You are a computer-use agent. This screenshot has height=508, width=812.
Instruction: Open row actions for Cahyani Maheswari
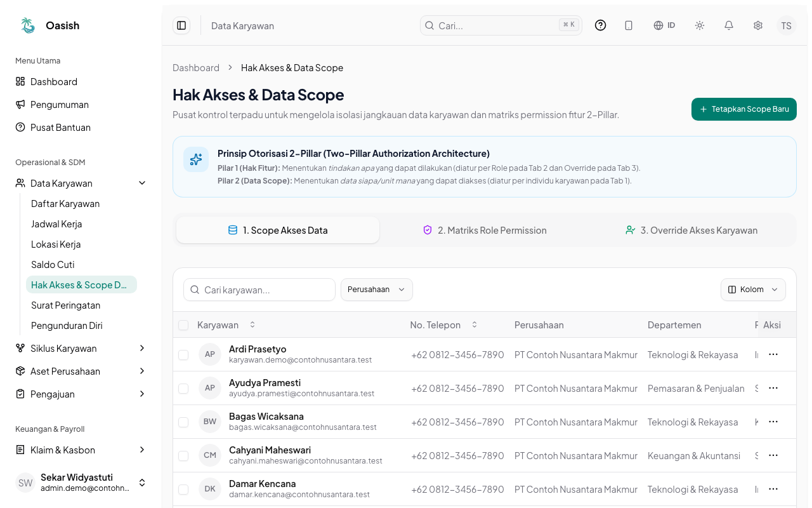(x=773, y=455)
